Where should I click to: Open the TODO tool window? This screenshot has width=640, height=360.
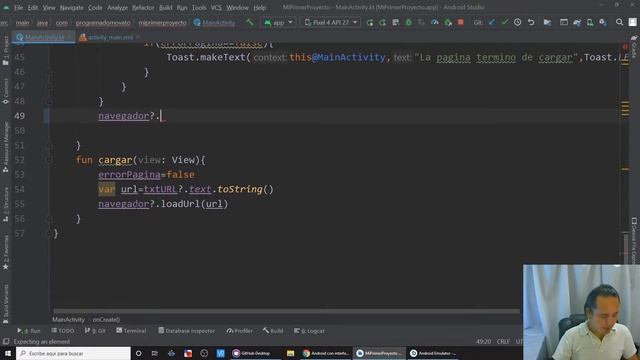(63, 331)
